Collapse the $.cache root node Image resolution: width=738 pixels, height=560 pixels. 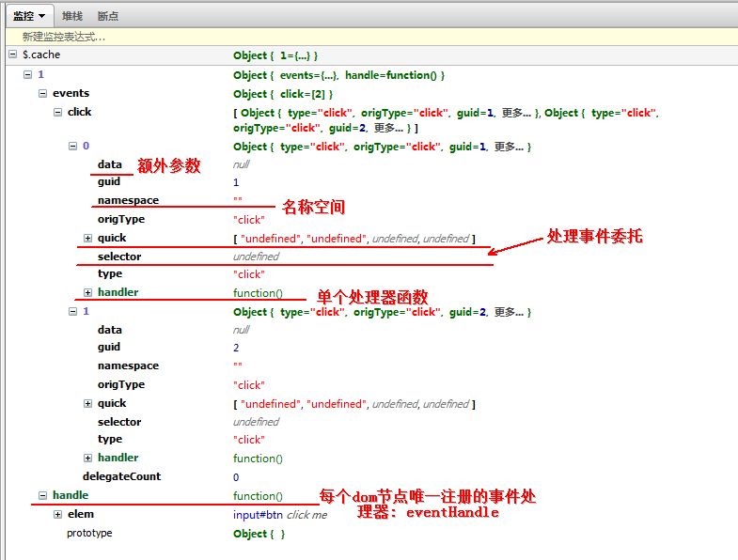point(12,55)
